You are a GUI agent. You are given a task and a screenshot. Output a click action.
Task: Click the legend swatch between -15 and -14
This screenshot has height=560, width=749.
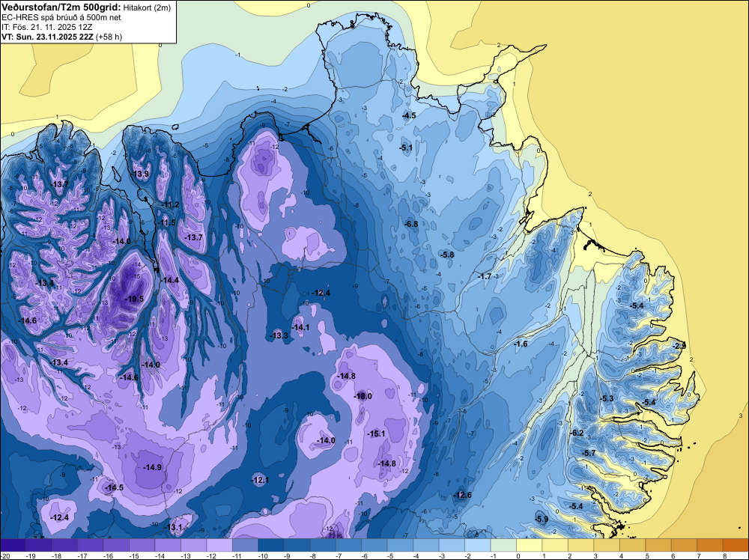pos(142,545)
